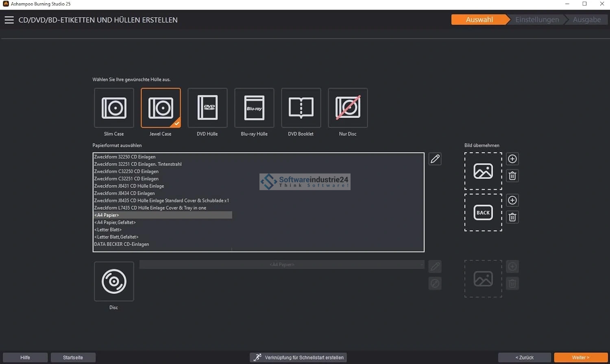Screen dimensions: 610x364
Task: Select the Jewel Case cover type
Action: point(161,108)
